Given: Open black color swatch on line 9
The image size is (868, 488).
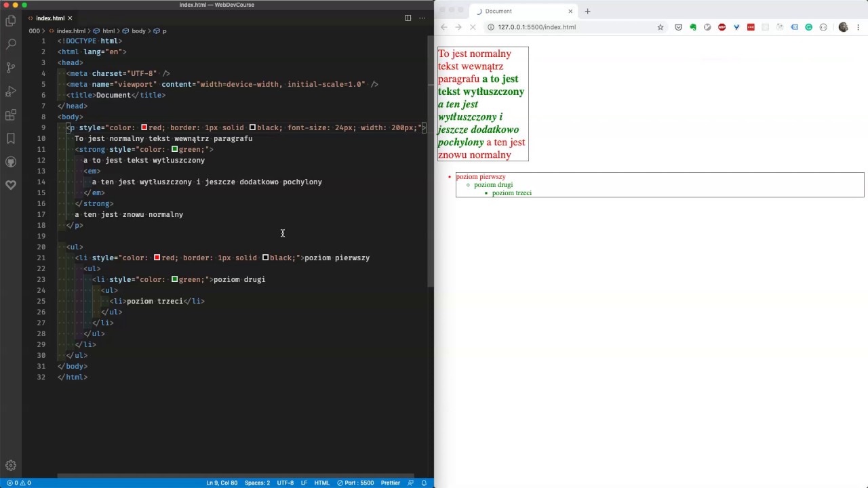Looking at the screenshot, I should click(252, 127).
